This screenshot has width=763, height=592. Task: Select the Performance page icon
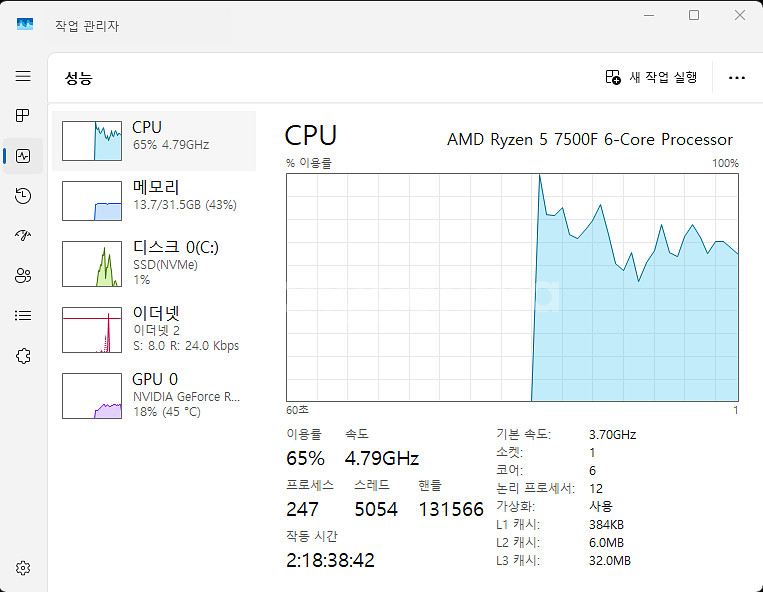23,156
